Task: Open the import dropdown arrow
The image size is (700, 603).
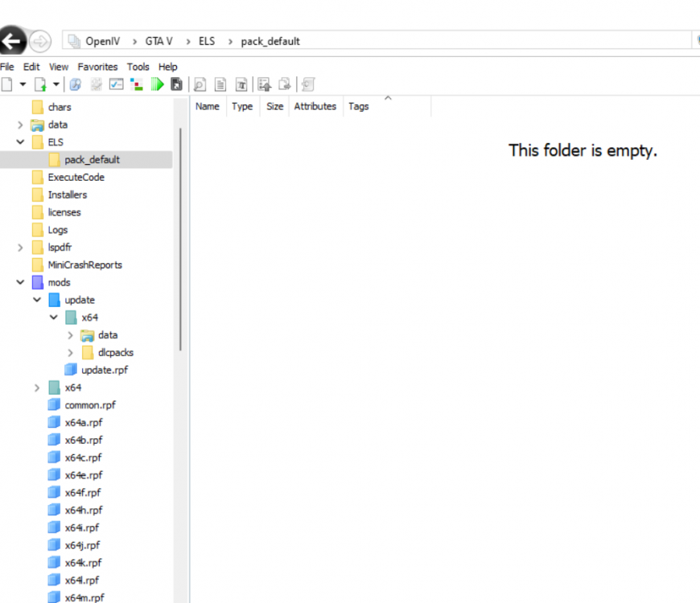Action: [x=56, y=84]
